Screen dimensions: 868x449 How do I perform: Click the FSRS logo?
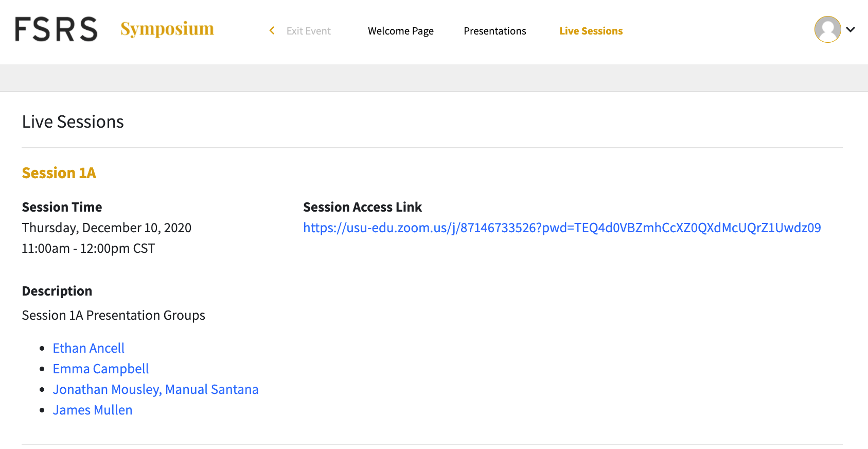coord(56,29)
